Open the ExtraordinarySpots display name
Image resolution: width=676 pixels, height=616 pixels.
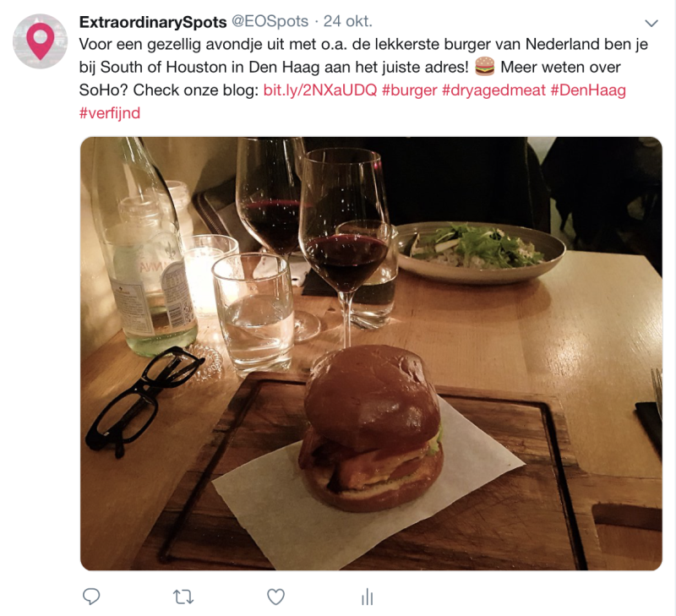pos(153,22)
